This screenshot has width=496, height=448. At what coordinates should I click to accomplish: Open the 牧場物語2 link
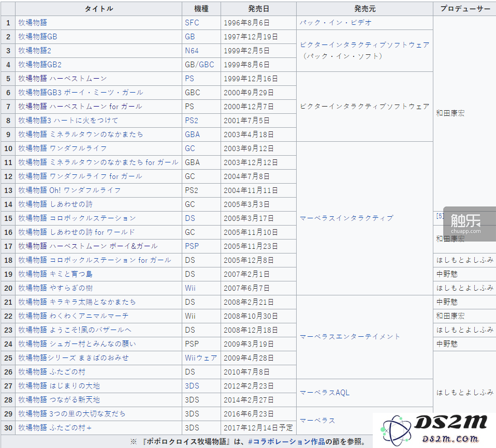tap(35, 51)
